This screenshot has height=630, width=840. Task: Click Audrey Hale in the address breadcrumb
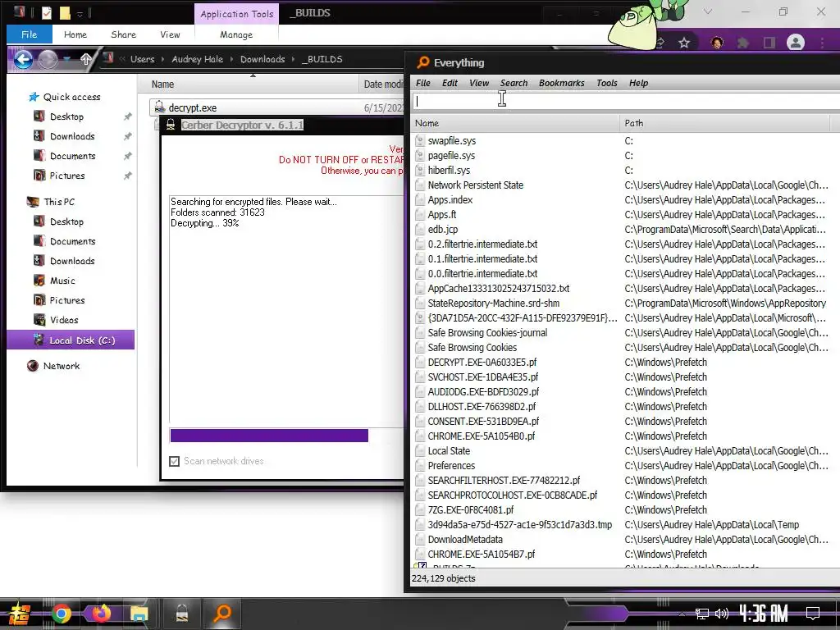(197, 59)
